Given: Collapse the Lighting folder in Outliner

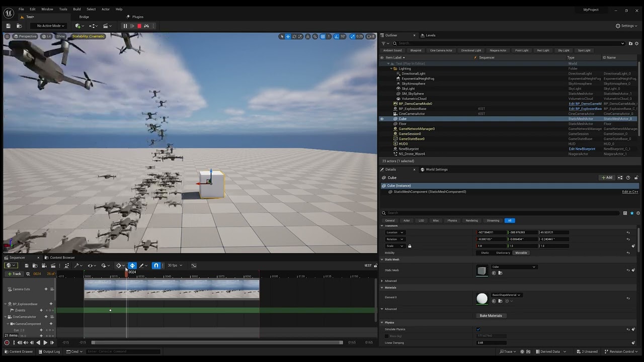Looking at the screenshot, I should 391,68.
